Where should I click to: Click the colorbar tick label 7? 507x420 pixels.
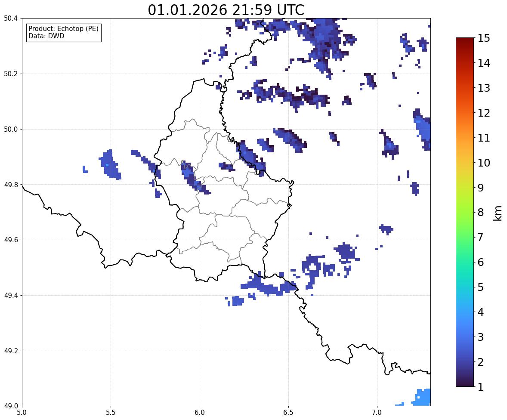(x=481, y=237)
